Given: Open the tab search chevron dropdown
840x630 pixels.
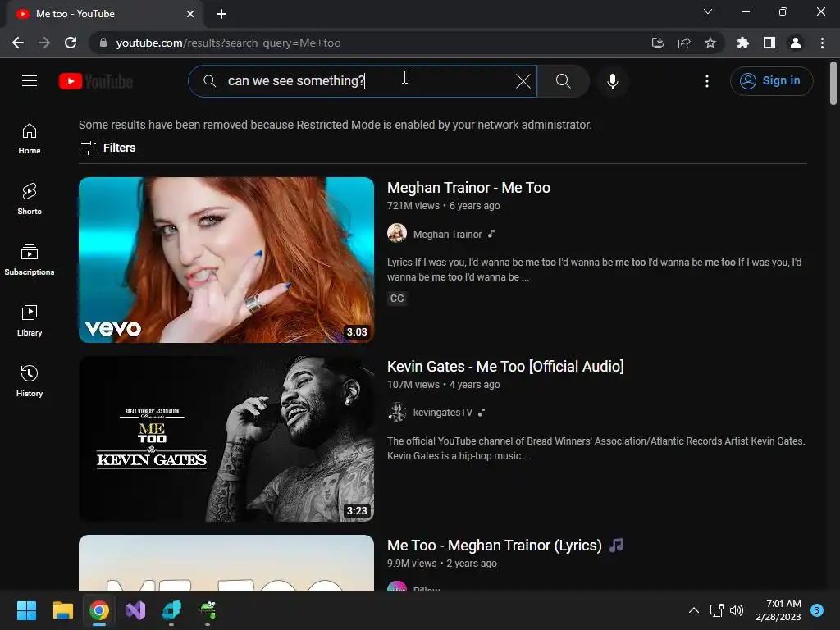Looking at the screenshot, I should [x=708, y=11].
